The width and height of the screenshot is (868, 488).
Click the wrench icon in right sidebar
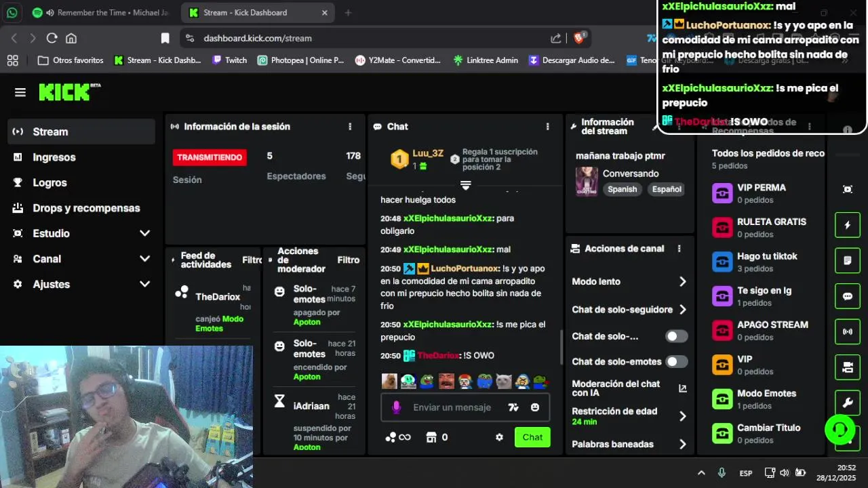[x=848, y=403]
